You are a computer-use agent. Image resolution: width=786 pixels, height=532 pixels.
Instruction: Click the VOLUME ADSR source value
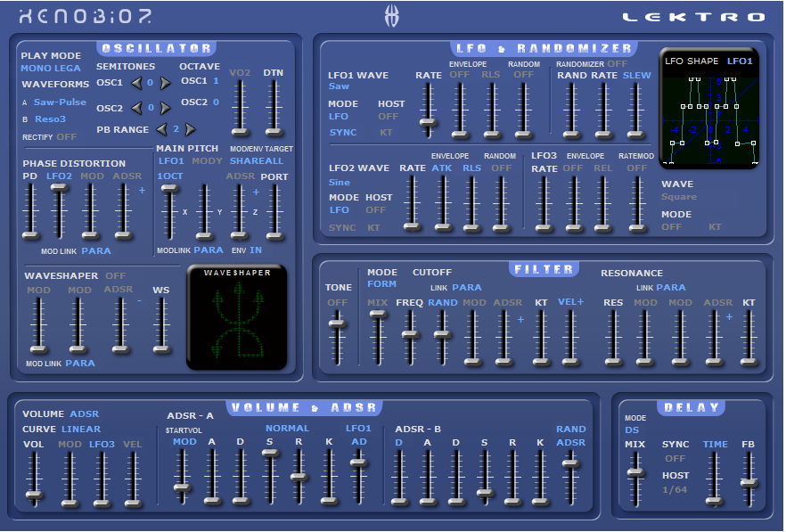point(84,414)
